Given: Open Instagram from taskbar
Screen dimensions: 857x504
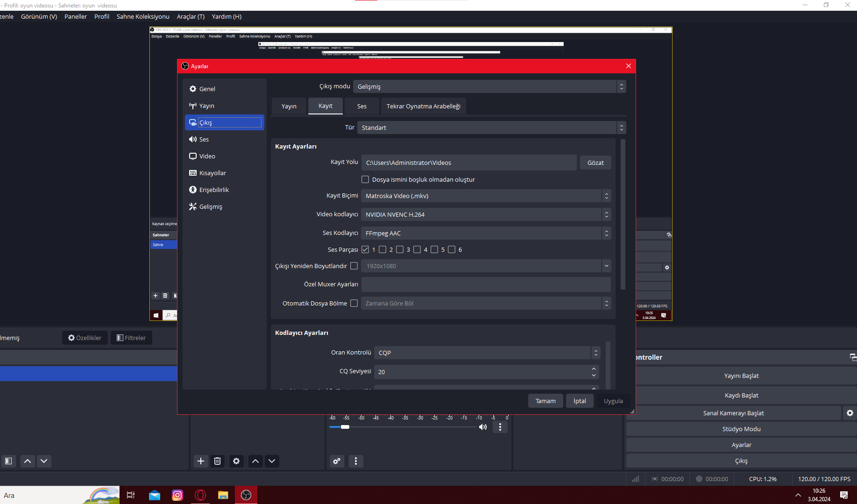Looking at the screenshot, I should click(177, 495).
